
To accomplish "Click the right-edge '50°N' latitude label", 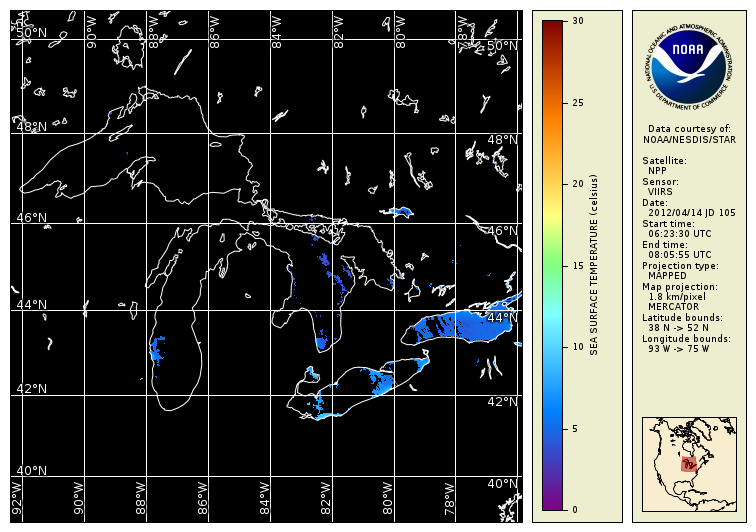I will [502, 46].
